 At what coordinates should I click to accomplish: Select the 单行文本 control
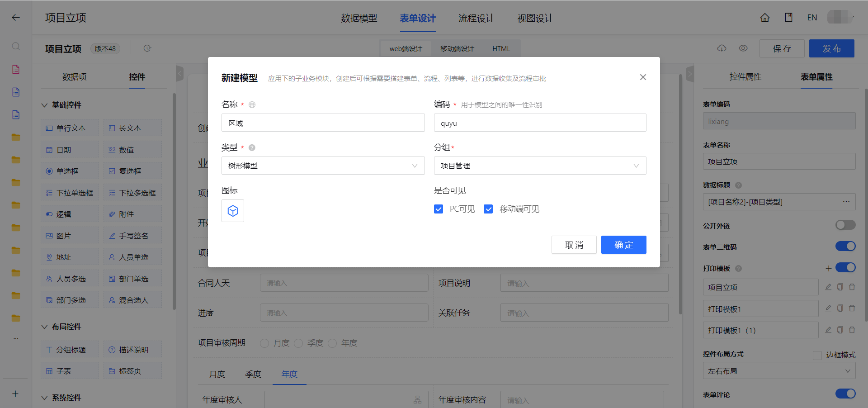click(70, 128)
